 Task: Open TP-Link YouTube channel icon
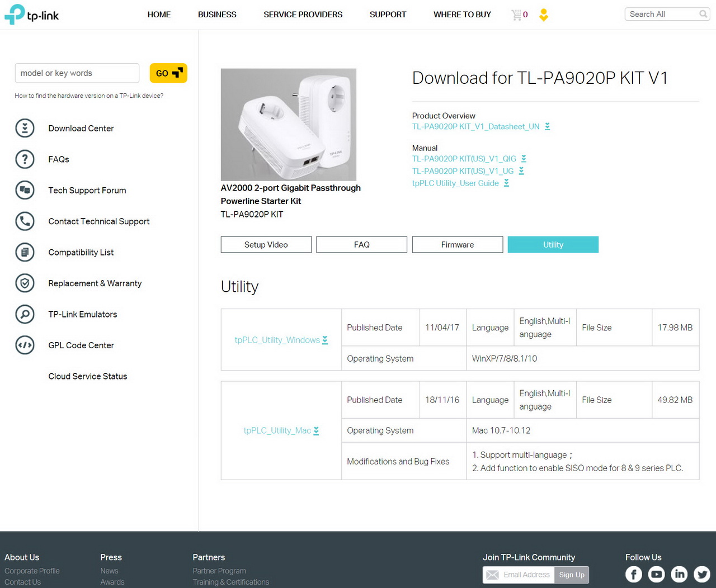coord(657,574)
